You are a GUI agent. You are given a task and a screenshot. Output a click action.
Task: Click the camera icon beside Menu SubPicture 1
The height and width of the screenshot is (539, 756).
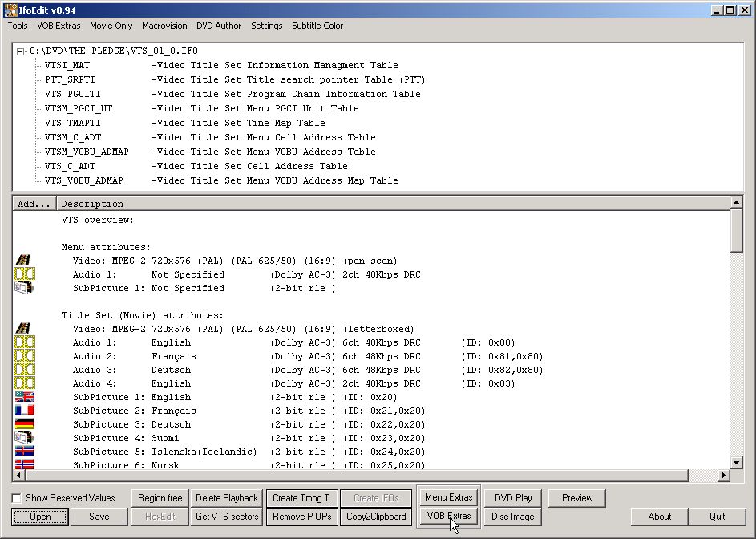point(24,288)
